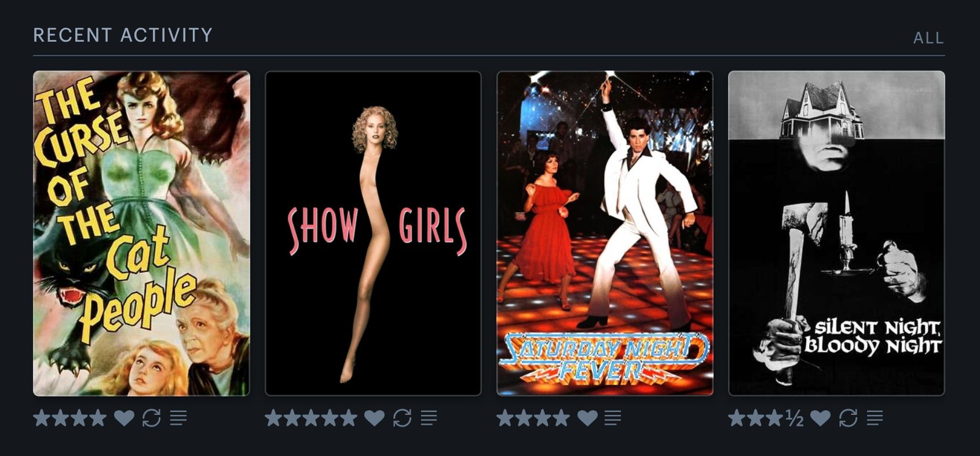Click the rewatch arrows icon under Showgirls
Screen dimensions: 980x456
(x=402, y=418)
